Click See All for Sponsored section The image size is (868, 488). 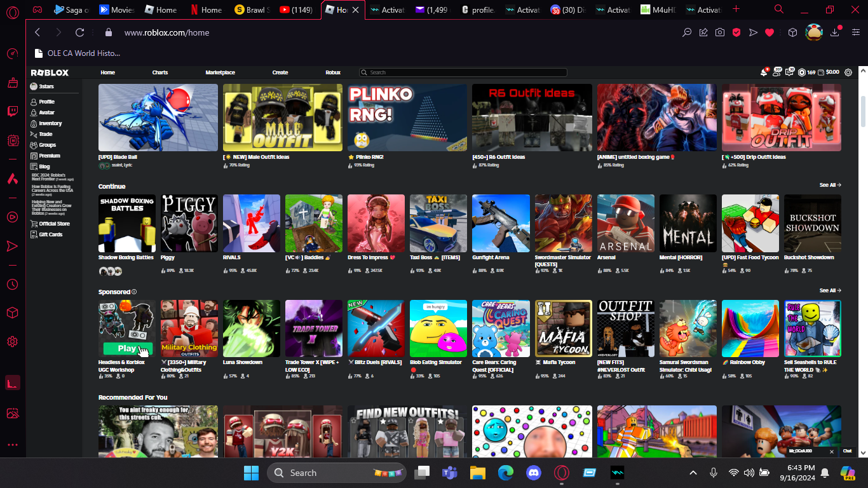(830, 290)
